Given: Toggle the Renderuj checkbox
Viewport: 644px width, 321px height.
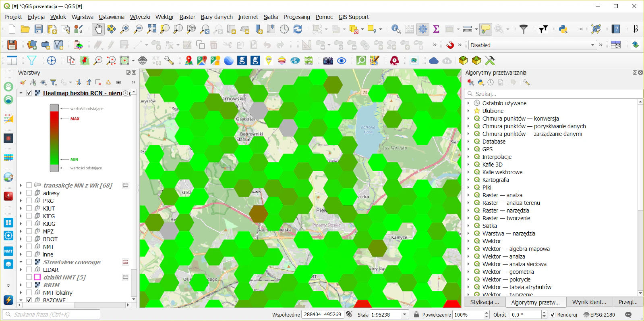Looking at the screenshot, I should click(553, 315).
